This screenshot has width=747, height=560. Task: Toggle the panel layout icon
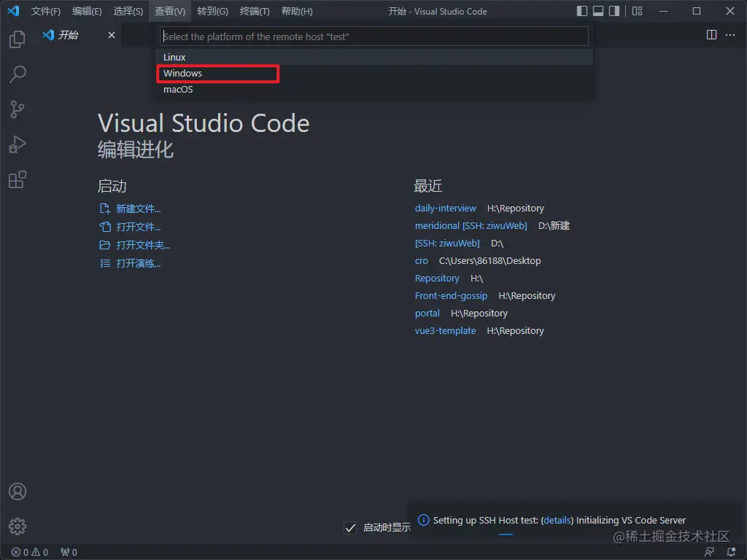click(598, 11)
